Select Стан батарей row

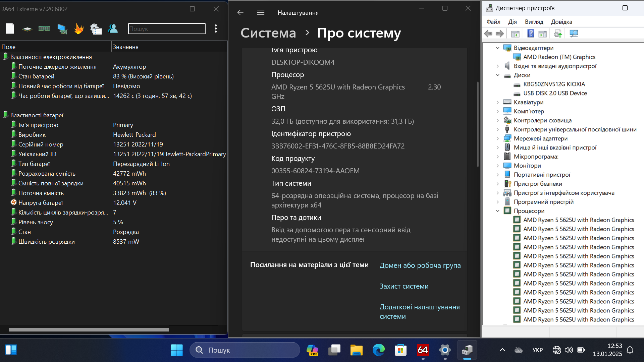(x=114, y=76)
